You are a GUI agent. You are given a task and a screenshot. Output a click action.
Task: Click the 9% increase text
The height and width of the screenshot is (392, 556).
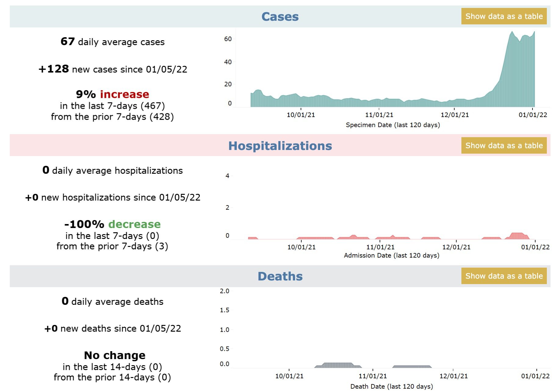113,94
